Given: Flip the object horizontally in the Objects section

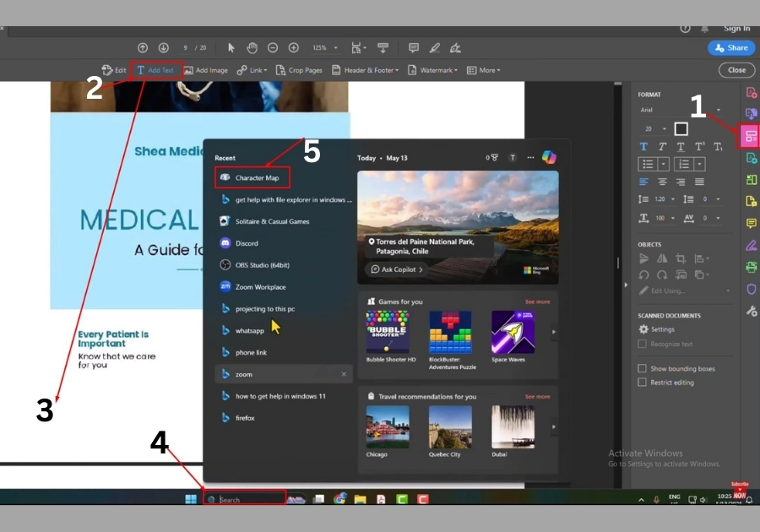Looking at the screenshot, I should (x=662, y=258).
